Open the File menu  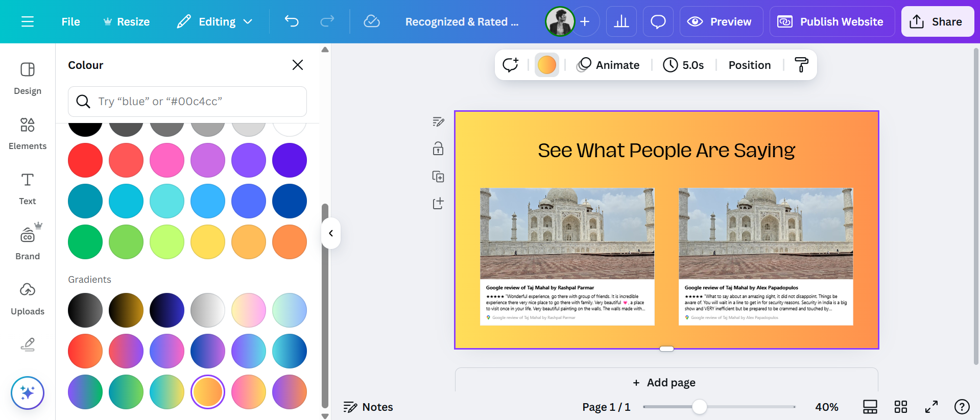coord(70,21)
